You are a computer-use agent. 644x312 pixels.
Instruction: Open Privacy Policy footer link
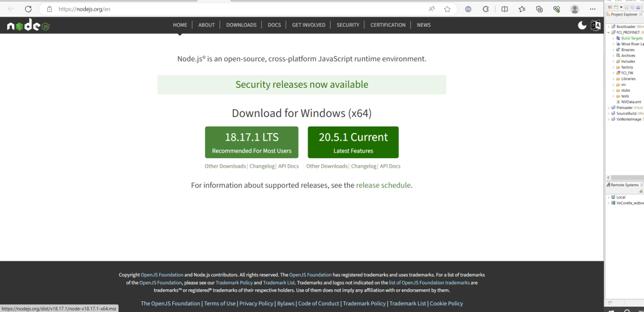pyautogui.click(x=256, y=304)
